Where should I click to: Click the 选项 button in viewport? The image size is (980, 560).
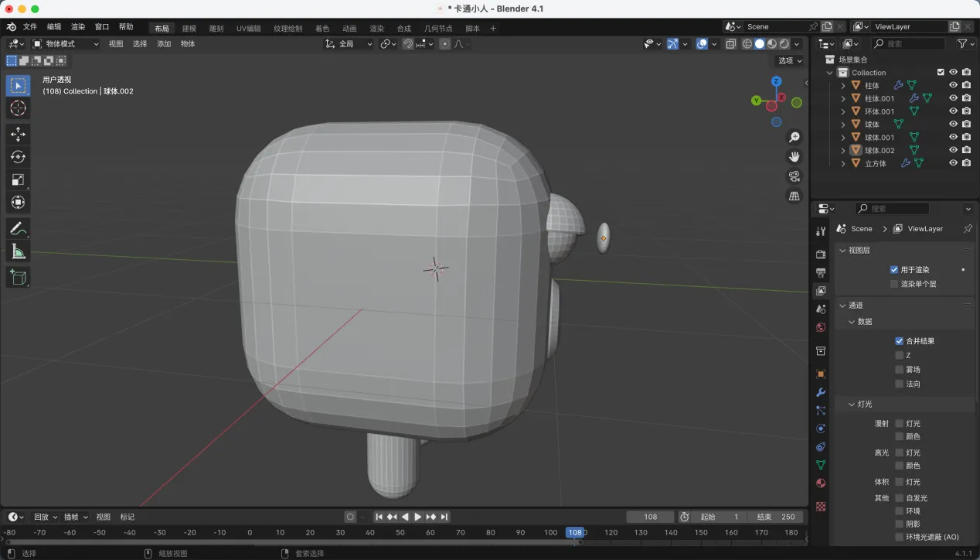(x=789, y=60)
